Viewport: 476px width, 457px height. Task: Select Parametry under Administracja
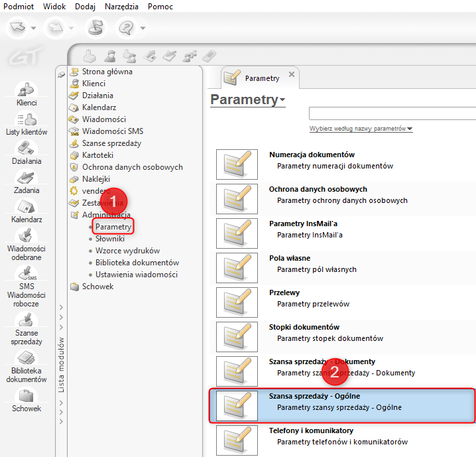[x=113, y=227]
